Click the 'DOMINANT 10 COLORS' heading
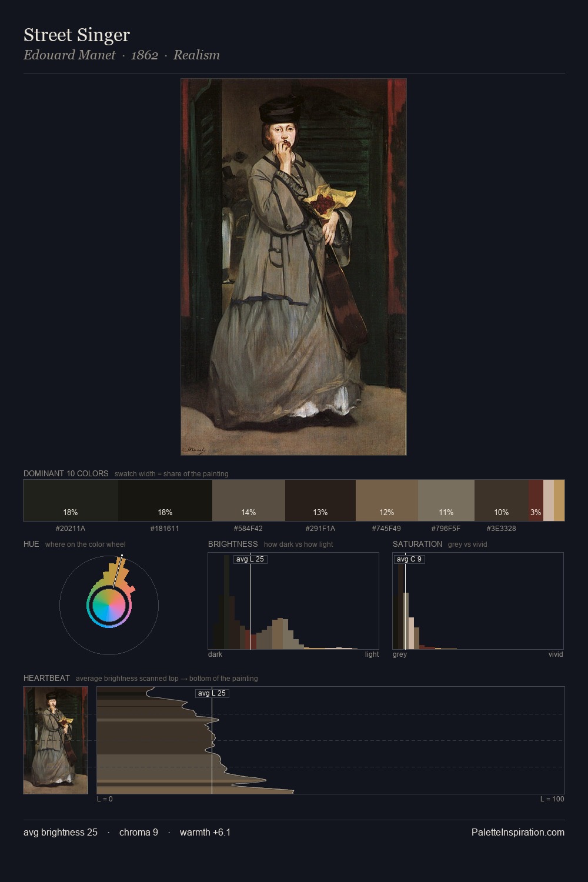This screenshot has height=882, width=588. point(66,473)
